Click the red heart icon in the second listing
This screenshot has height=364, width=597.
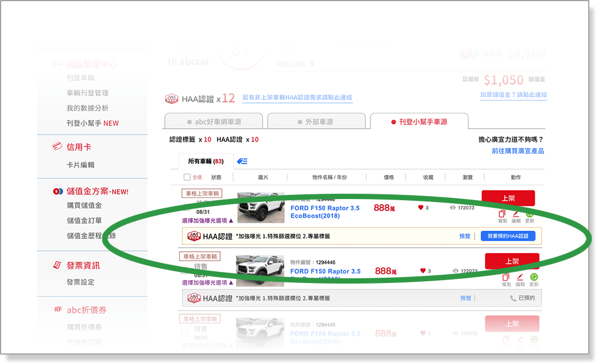(x=423, y=271)
